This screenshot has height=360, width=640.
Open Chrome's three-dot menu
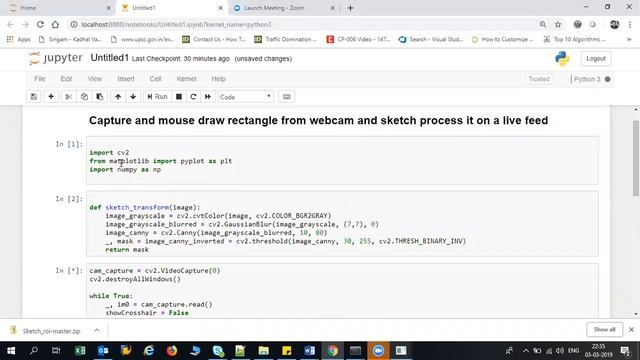631,24
